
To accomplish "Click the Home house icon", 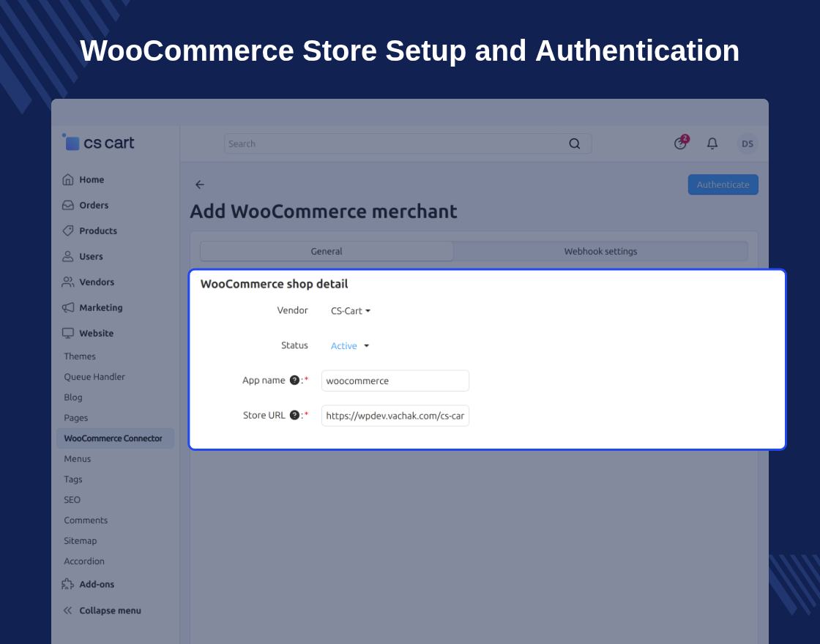I will point(68,179).
